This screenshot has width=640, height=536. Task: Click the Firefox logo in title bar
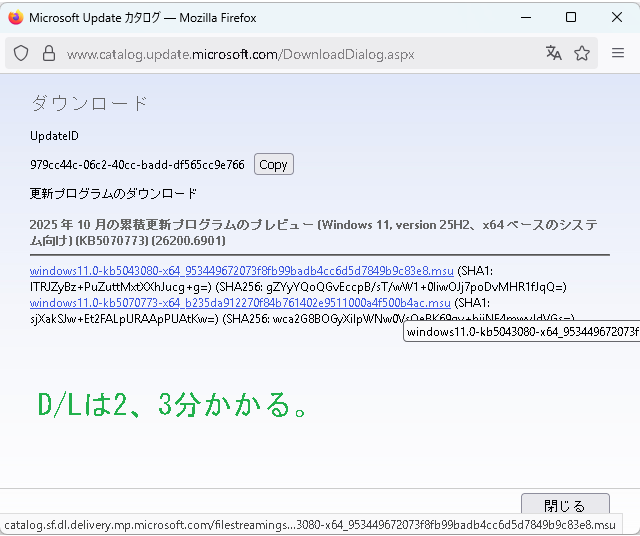15,17
